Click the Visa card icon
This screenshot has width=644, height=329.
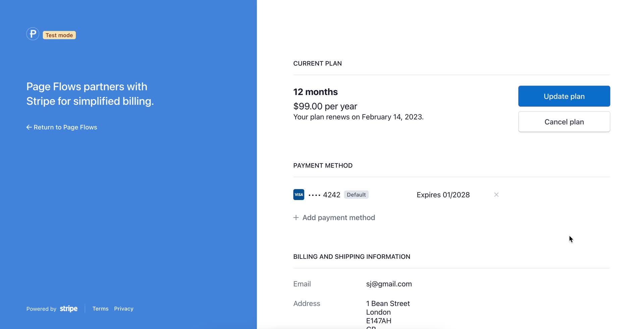pyautogui.click(x=299, y=195)
